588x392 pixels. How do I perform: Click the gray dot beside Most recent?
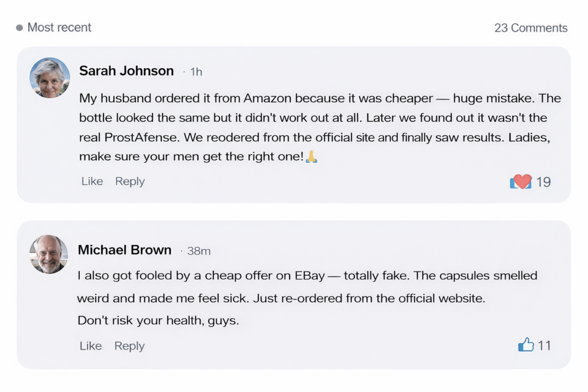click(x=20, y=28)
